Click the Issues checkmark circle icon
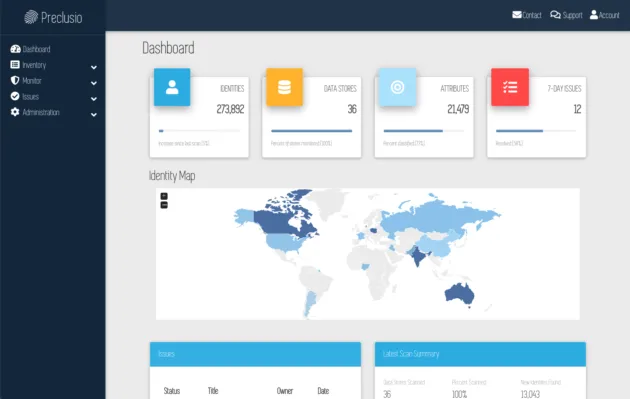 coord(15,96)
